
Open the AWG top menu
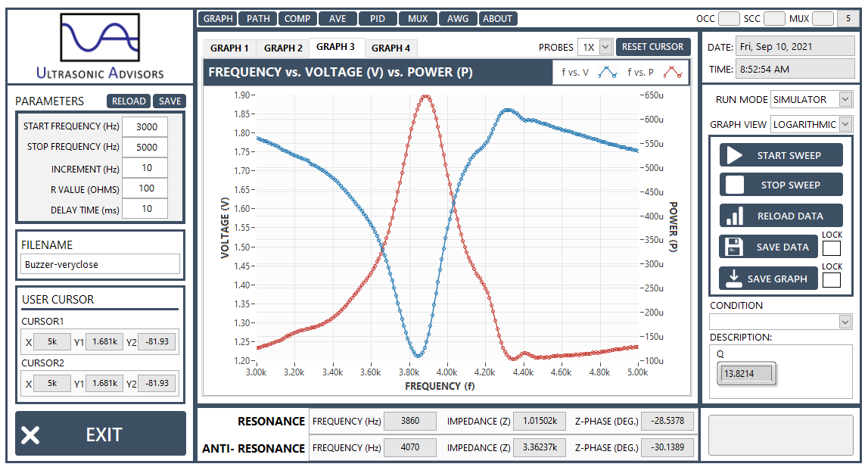point(457,18)
